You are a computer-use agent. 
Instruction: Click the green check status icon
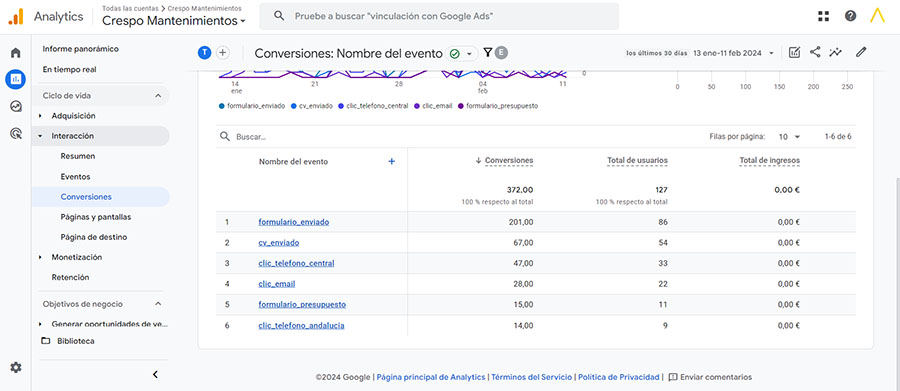[455, 53]
